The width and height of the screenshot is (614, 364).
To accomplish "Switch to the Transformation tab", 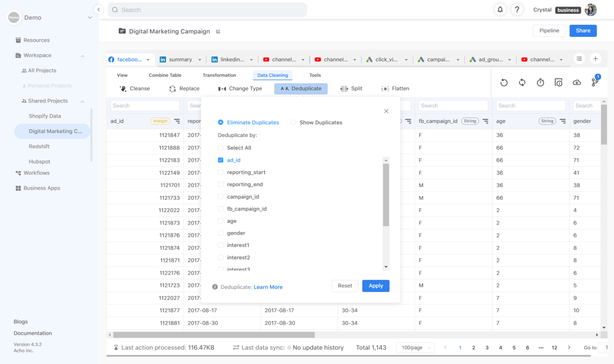I will click(x=219, y=75).
